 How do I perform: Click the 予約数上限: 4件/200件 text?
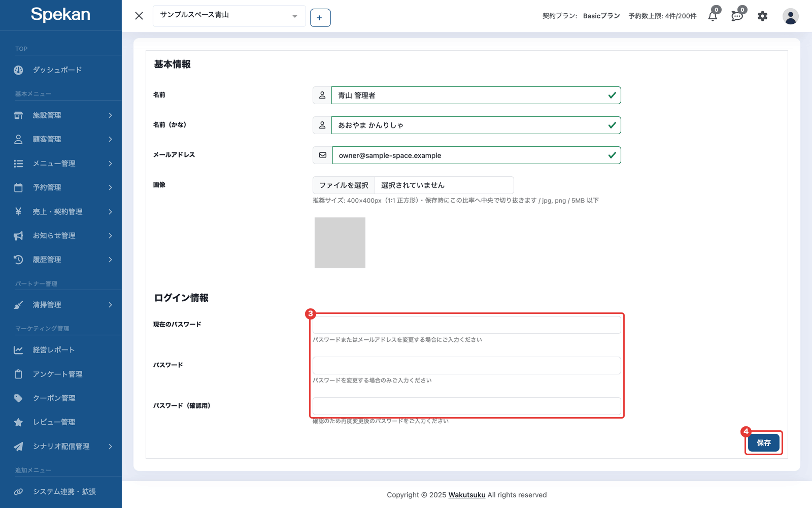point(663,16)
